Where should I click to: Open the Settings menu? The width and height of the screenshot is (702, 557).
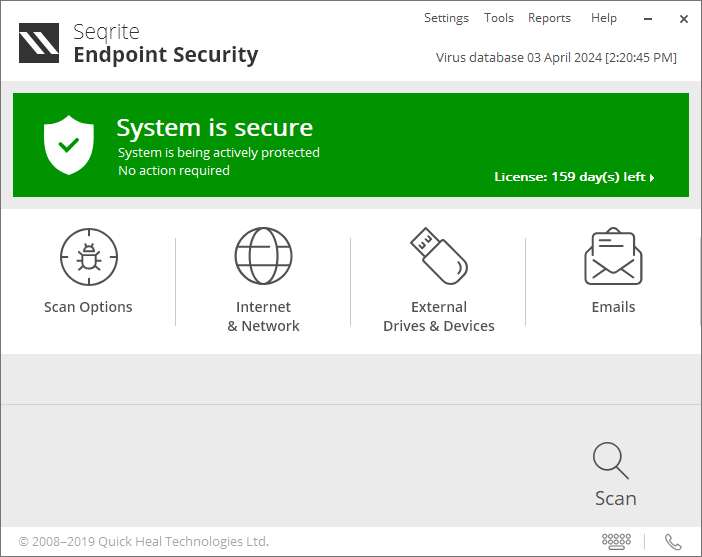pos(446,18)
